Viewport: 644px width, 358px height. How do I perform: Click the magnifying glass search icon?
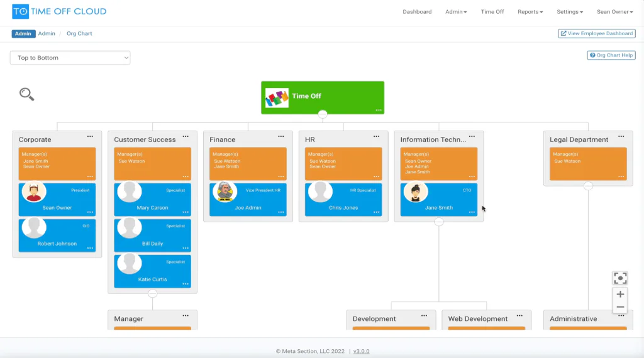pyautogui.click(x=26, y=94)
